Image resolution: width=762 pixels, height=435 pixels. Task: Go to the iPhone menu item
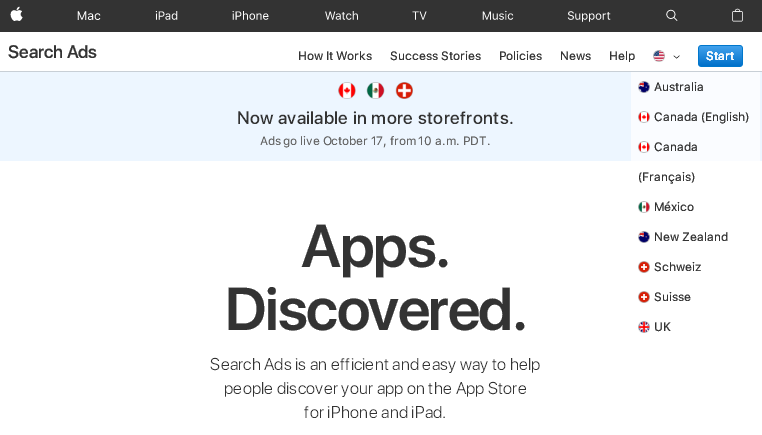click(x=250, y=15)
